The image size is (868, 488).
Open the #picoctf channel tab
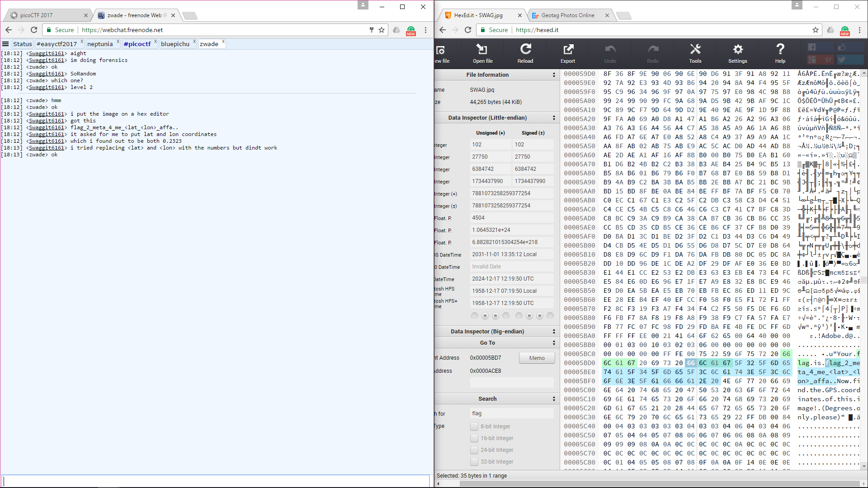137,44
